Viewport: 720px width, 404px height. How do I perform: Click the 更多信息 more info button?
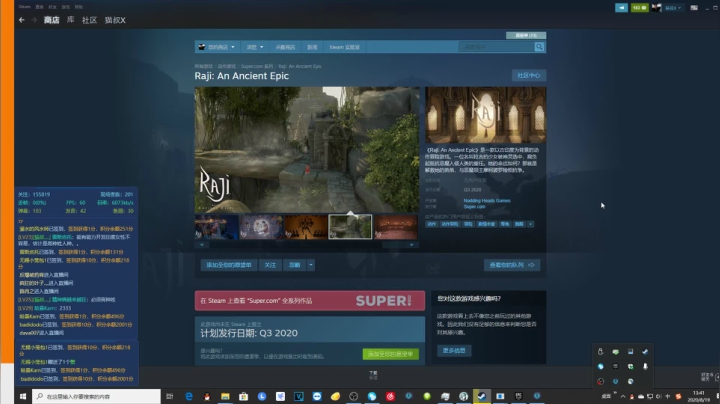tap(454, 351)
